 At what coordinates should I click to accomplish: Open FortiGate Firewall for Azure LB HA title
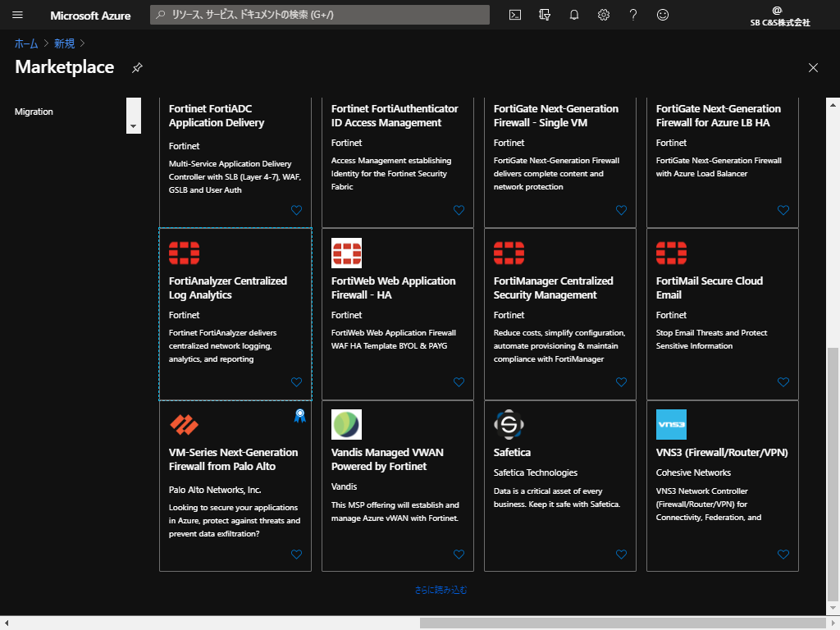(718, 116)
